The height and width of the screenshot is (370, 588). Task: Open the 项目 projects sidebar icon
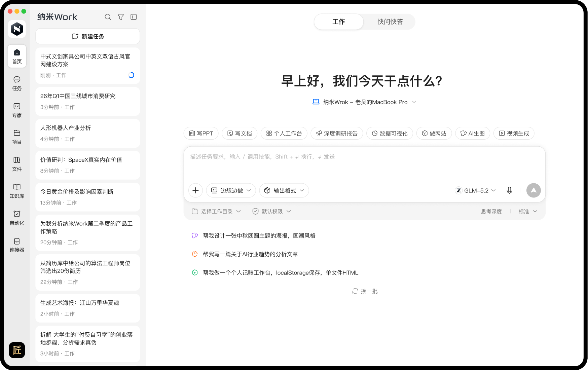coord(17,137)
